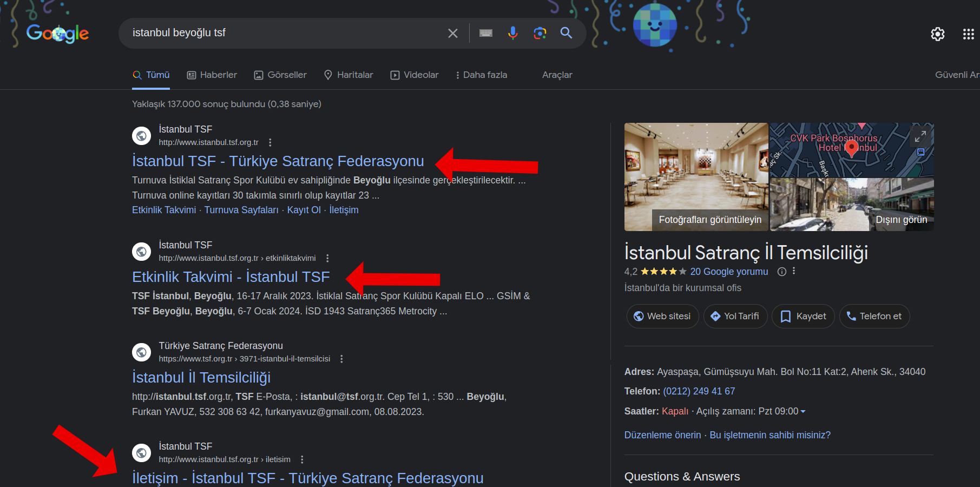Open more options for the etkinliktakvimi result
The width and height of the screenshot is (980, 487).
coord(327,258)
